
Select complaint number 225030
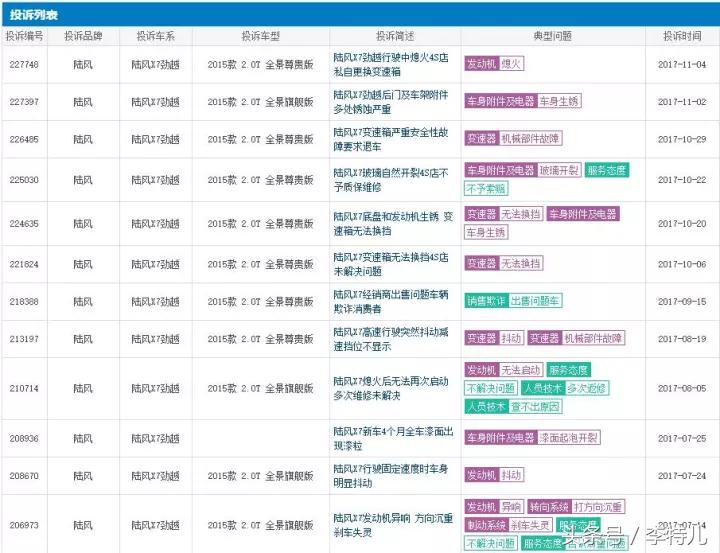click(x=24, y=180)
